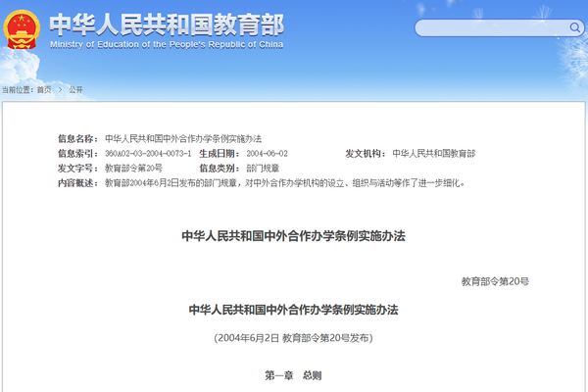
Task: Select the 发文字号 label
Action: [77, 168]
